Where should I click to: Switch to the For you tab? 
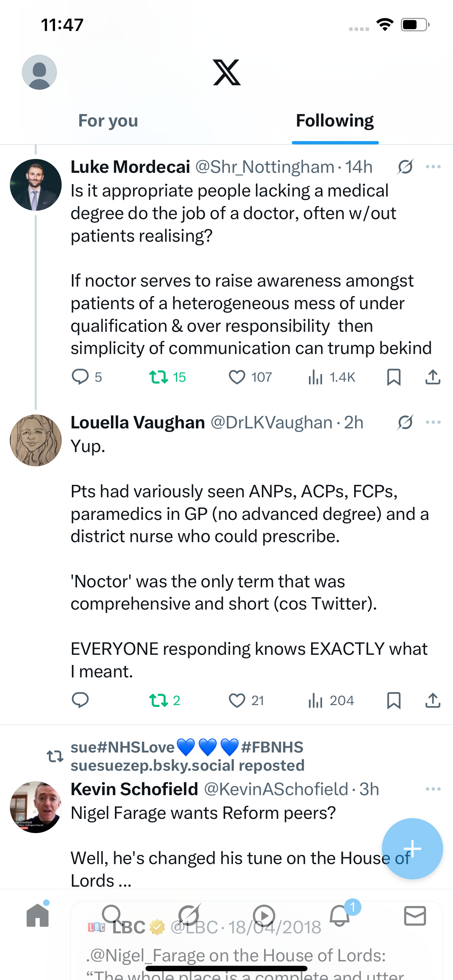(x=108, y=121)
